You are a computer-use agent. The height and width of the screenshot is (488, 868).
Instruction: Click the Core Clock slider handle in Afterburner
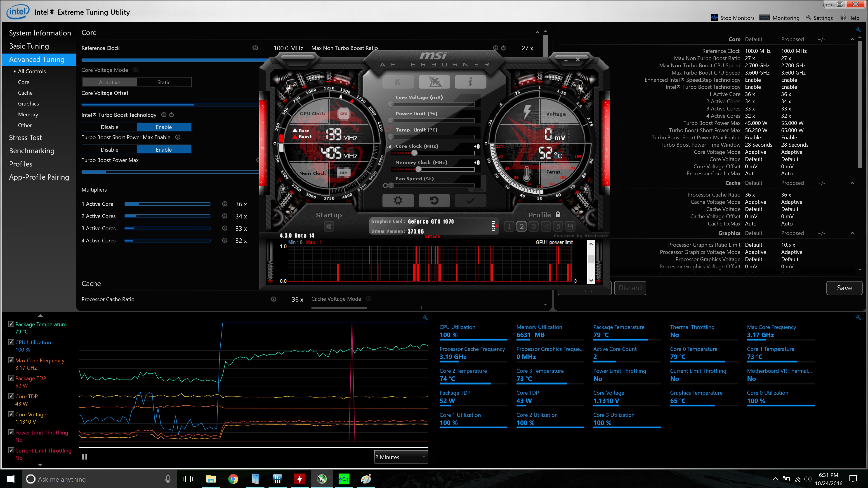(x=415, y=153)
